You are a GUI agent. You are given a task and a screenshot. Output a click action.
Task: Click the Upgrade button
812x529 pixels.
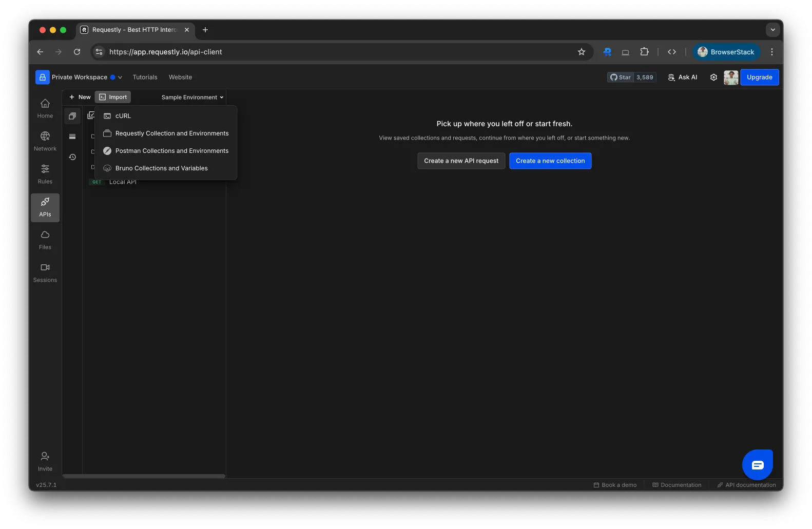[x=759, y=77]
